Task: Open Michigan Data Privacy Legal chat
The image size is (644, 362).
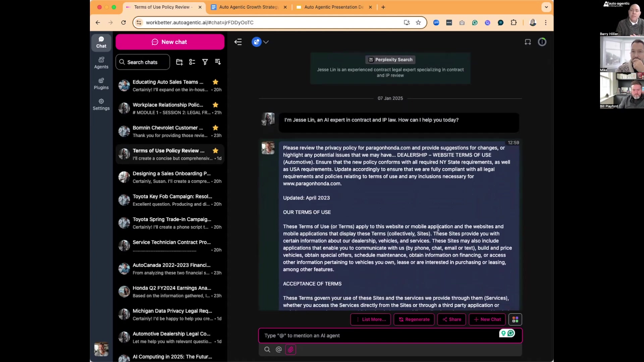Action: [x=170, y=314]
